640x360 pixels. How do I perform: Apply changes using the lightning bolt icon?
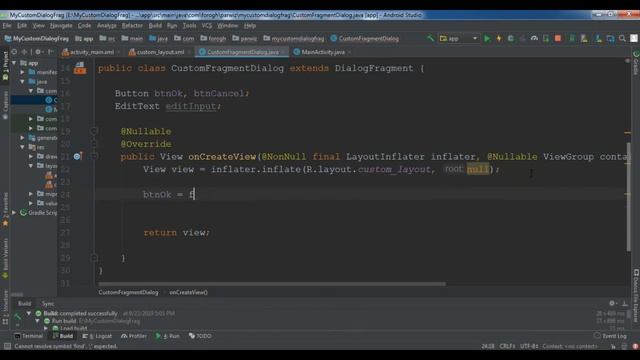point(499,38)
